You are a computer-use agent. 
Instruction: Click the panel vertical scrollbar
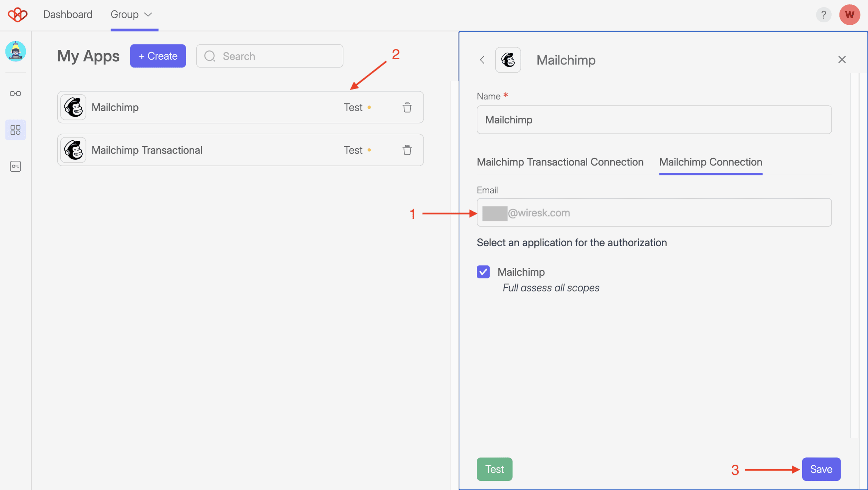click(854, 255)
